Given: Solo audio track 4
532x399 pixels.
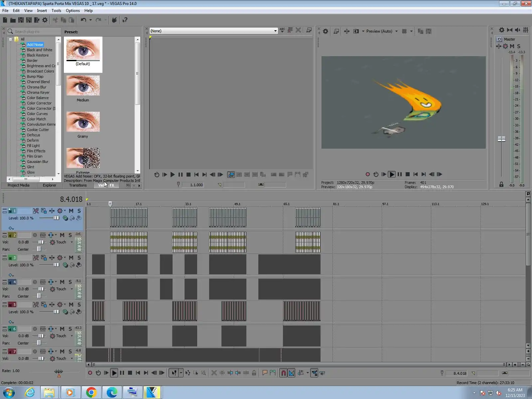Looking at the screenshot, I should point(70,282).
